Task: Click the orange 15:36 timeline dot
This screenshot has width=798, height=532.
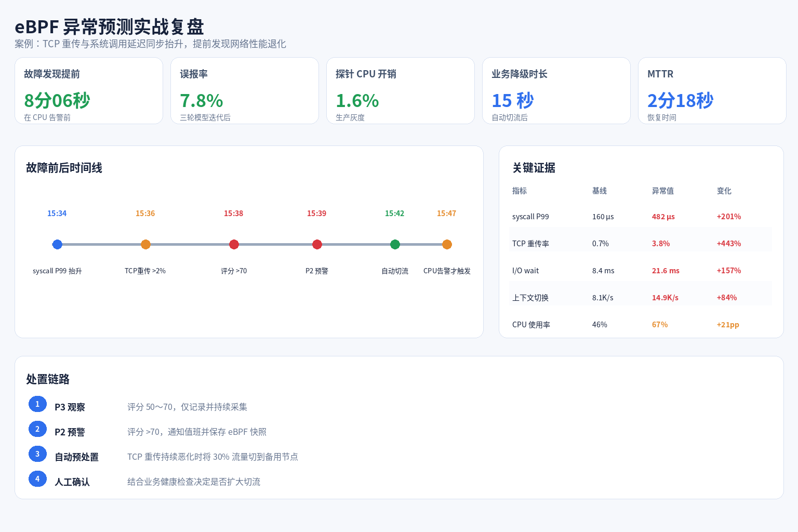Action: [x=145, y=244]
